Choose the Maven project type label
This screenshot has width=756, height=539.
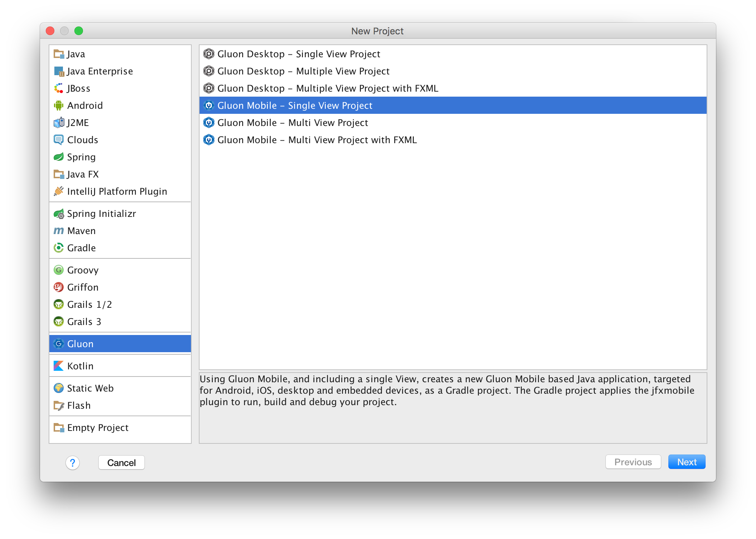click(81, 231)
